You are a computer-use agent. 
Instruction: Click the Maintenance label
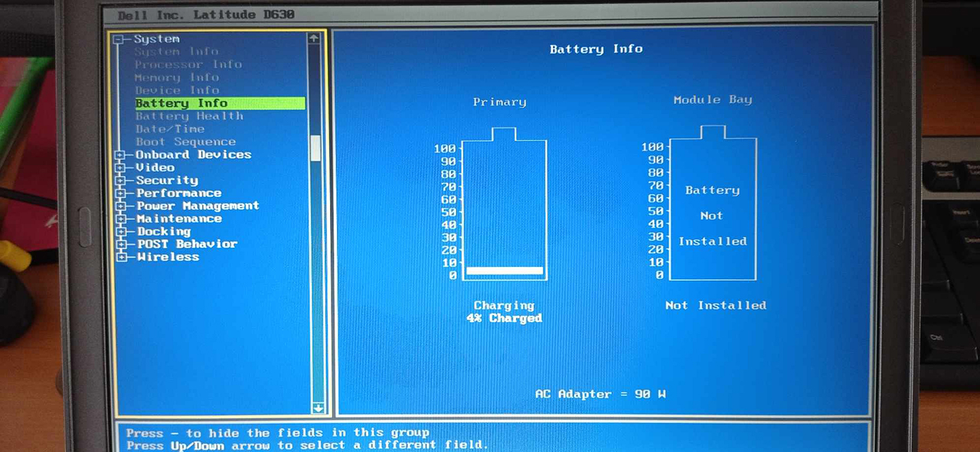click(x=178, y=219)
